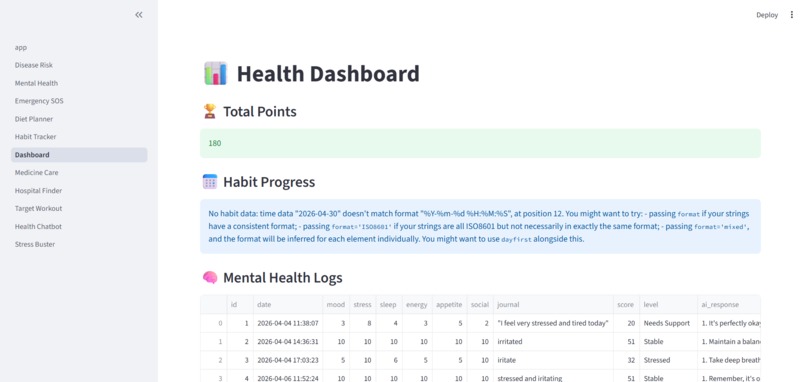
Task: Click the bar chart icon beside Health Dashboard
Action: pyautogui.click(x=215, y=74)
